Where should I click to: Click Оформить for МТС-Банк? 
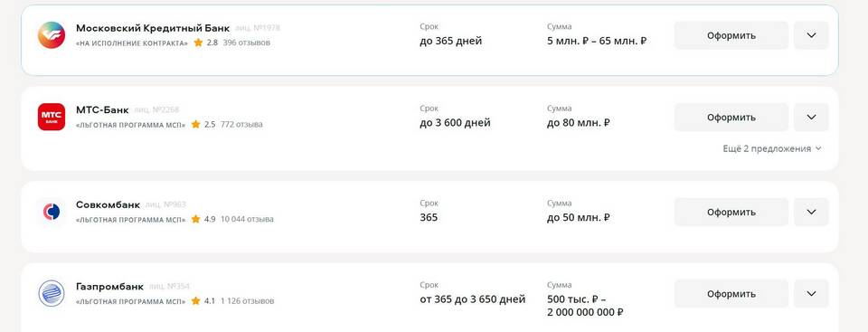tap(731, 117)
